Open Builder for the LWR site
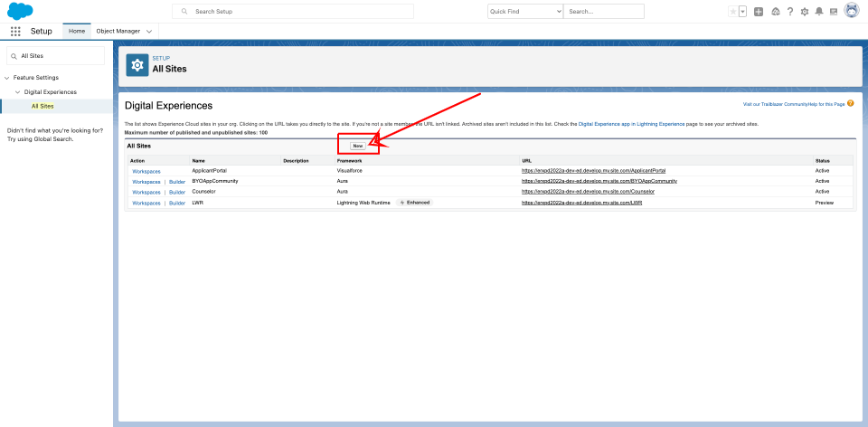Viewport: 868px width, 427px height. (177, 203)
